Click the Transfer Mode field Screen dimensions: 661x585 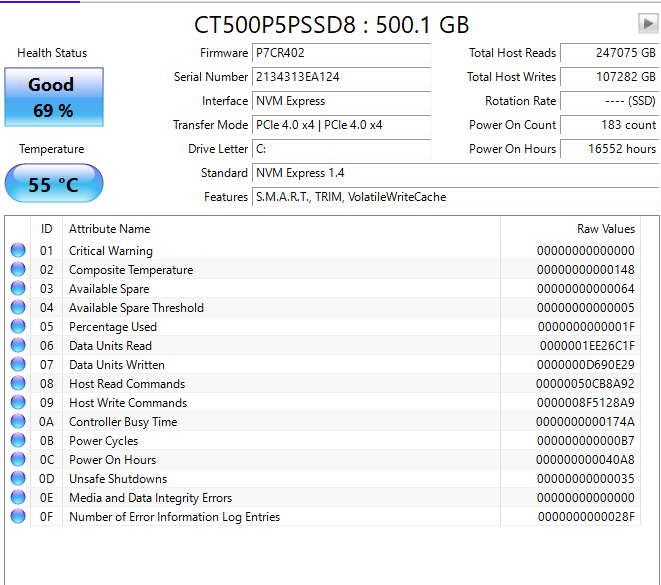pyautogui.click(x=341, y=125)
